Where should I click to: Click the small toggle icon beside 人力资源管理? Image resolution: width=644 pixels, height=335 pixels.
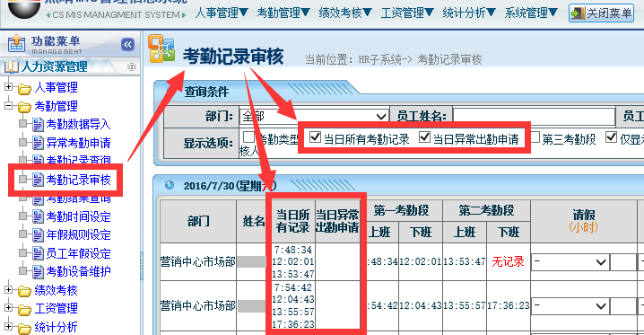click(132, 66)
